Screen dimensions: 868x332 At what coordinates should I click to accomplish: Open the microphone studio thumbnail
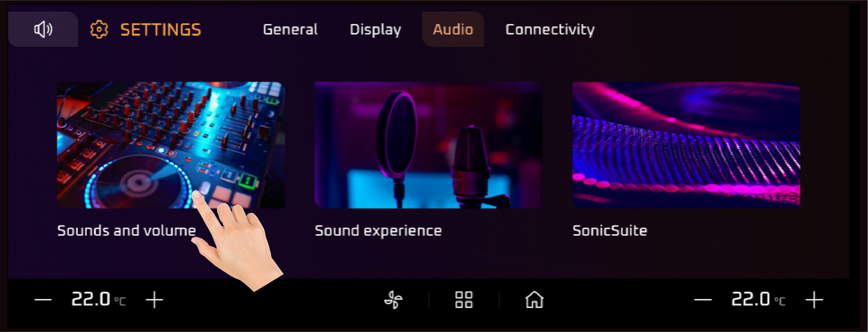[428, 145]
